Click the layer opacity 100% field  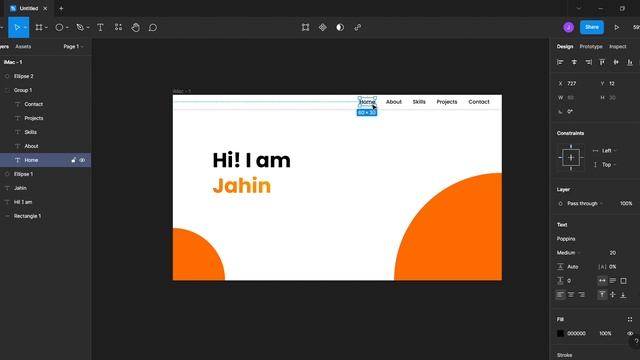pyautogui.click(x=625, y=203)
